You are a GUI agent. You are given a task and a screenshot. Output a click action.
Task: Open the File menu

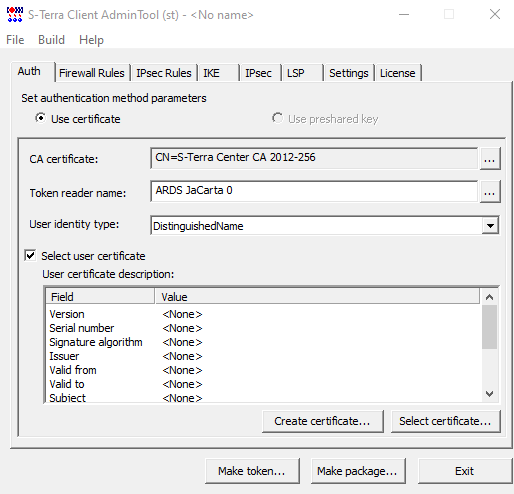point(15,40)
